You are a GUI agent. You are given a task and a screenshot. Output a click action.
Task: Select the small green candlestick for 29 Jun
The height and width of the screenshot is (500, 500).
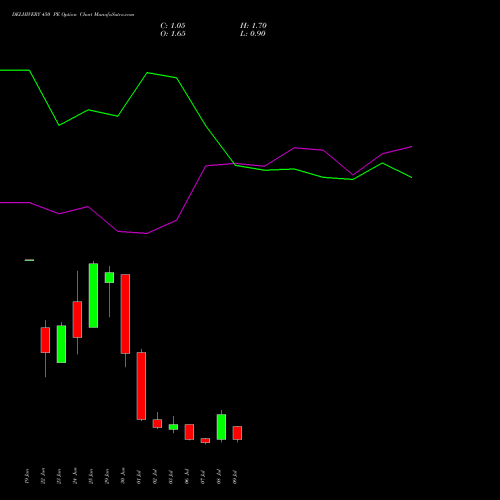tap(109, 277)
